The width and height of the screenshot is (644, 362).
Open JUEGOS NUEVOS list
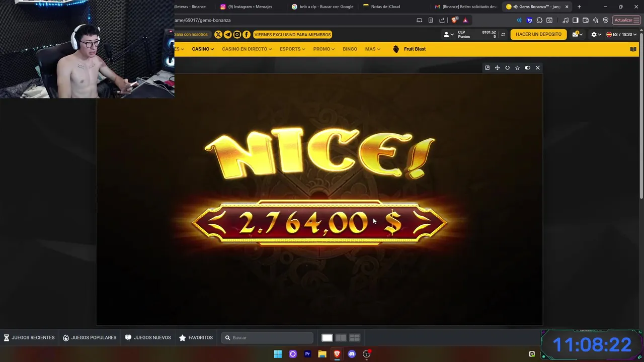coord(148,338)
